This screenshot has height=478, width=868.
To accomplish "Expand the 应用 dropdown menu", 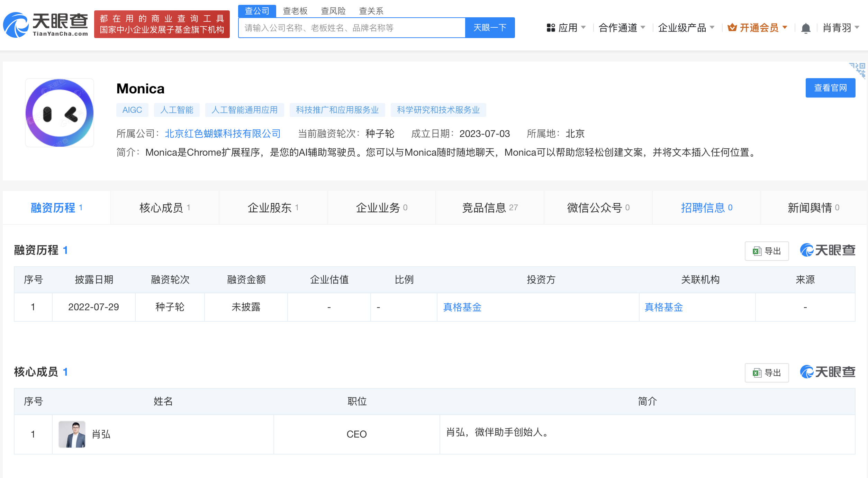I will coord(566,28).
